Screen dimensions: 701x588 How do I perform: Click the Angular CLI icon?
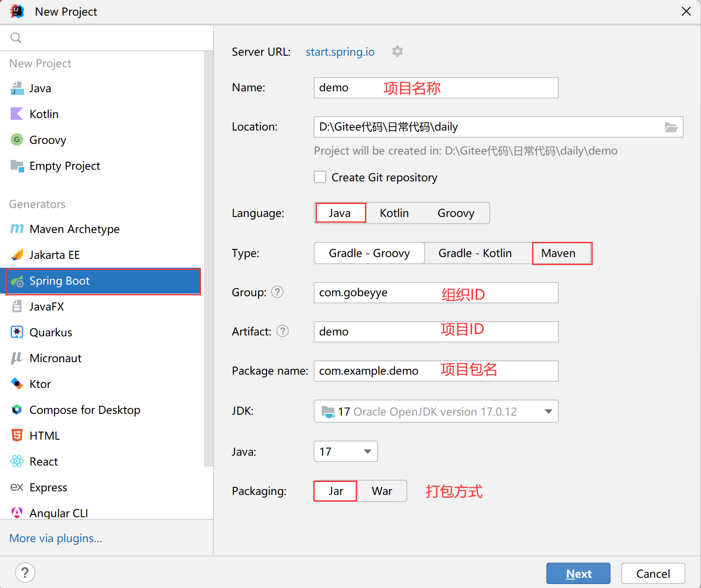[x=17, y=513]
